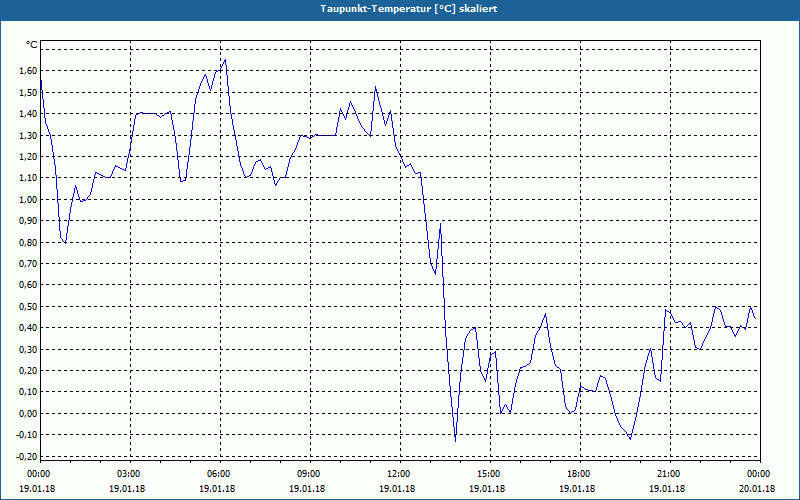Click the 03:00 time label
The height and width of the screenshot is (500, 800).
pyautogui.click(x=131, y=474)
